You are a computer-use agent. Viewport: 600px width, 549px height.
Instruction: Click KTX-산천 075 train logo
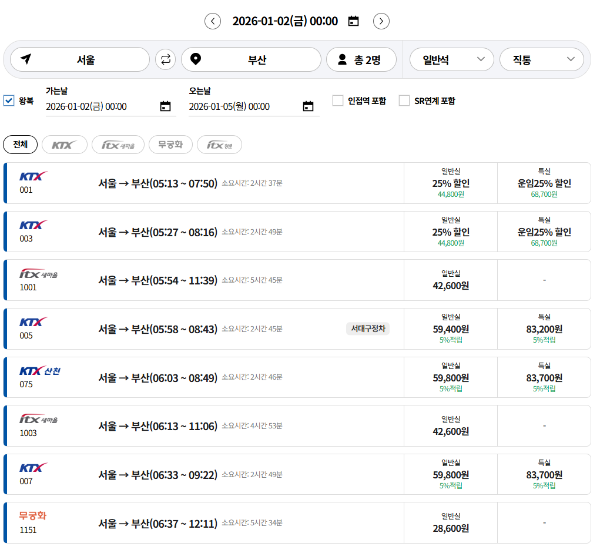pyautogui.click(x=40, y=371)
